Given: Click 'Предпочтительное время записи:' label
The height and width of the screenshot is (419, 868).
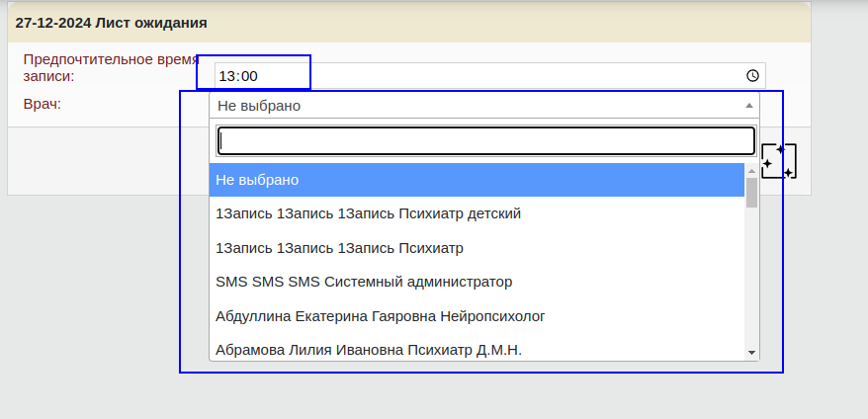Looking at the screenshot, I should coord(103,67).
